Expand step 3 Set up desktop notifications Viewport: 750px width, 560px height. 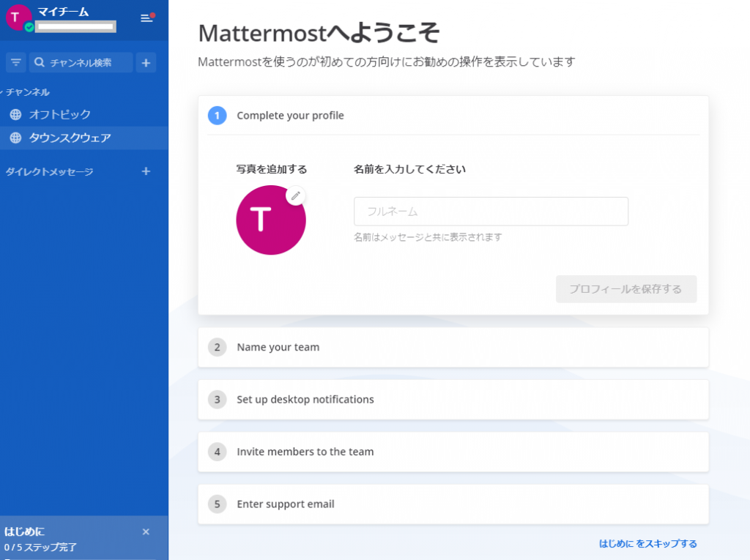click(x=453, y=399)
